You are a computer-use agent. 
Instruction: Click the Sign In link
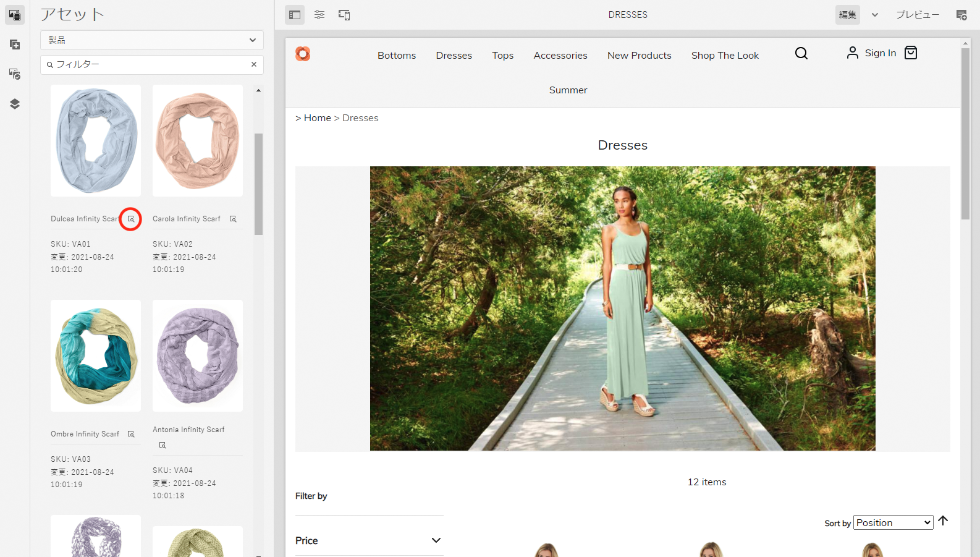coord(881,53)
